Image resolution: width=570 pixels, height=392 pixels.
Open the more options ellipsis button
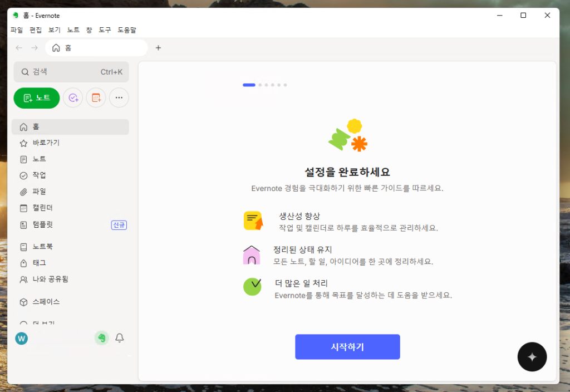(x=119, y=98)
